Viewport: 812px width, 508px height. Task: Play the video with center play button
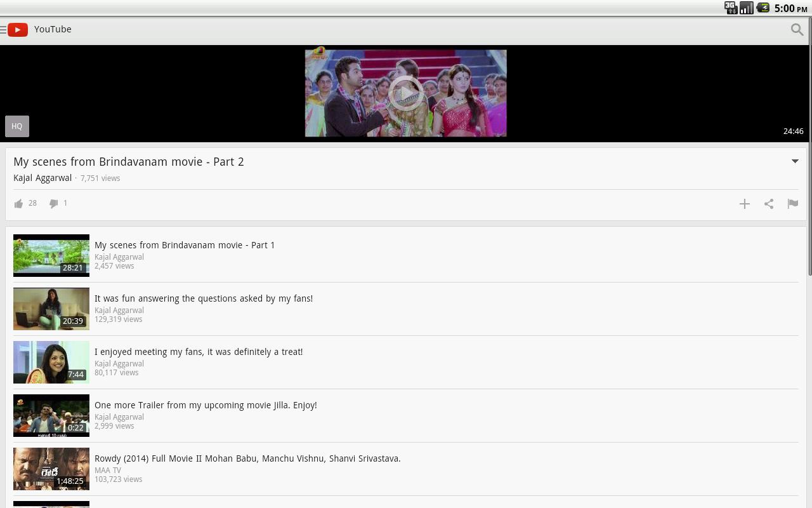click(x=406, y=93)
